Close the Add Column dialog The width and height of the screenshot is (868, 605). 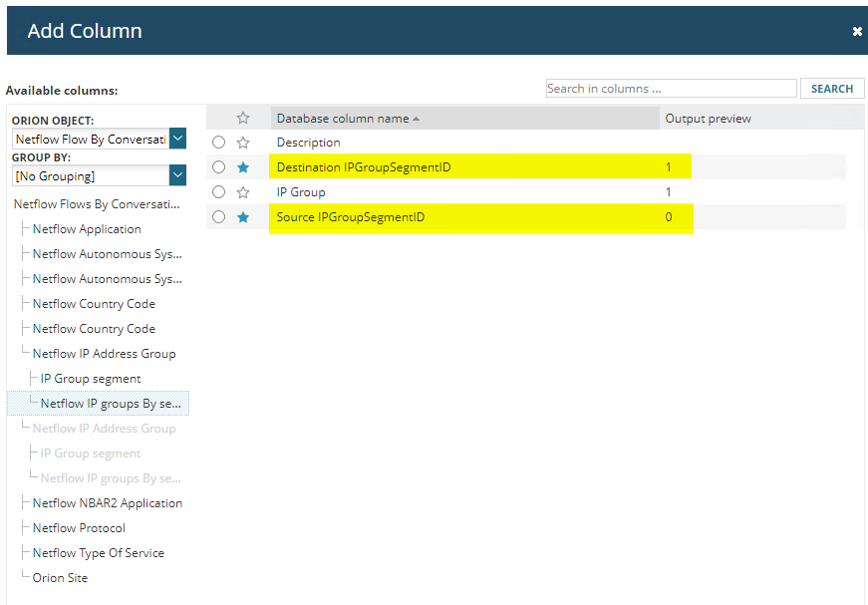coord(857,32)
